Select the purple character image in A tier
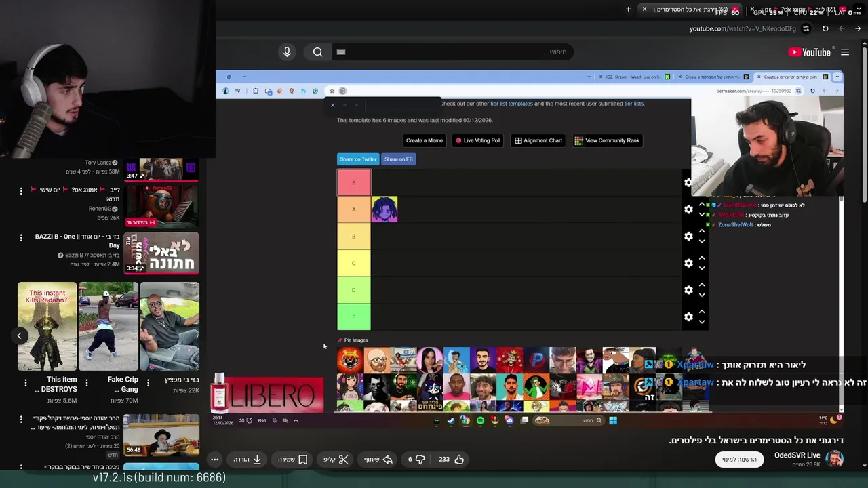Screen dimensions: 868x488 (x=384, y=209)
